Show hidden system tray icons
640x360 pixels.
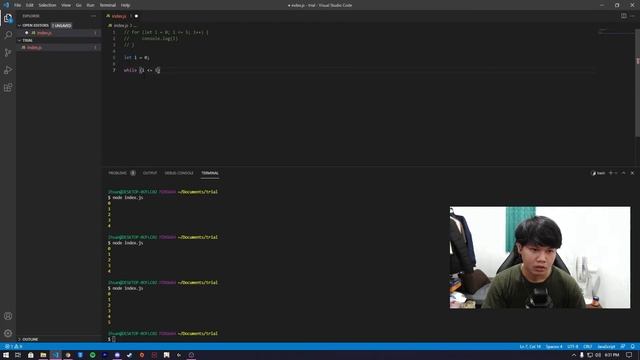(573, 355)
